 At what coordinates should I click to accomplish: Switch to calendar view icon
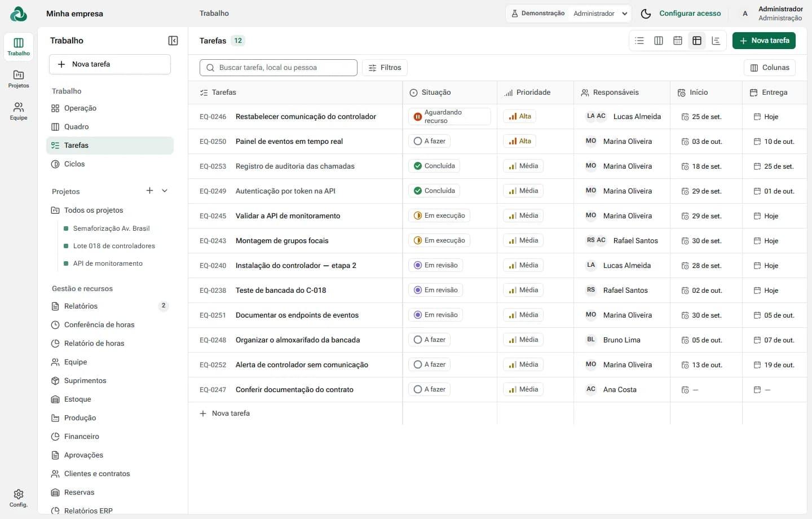point(678,41)
